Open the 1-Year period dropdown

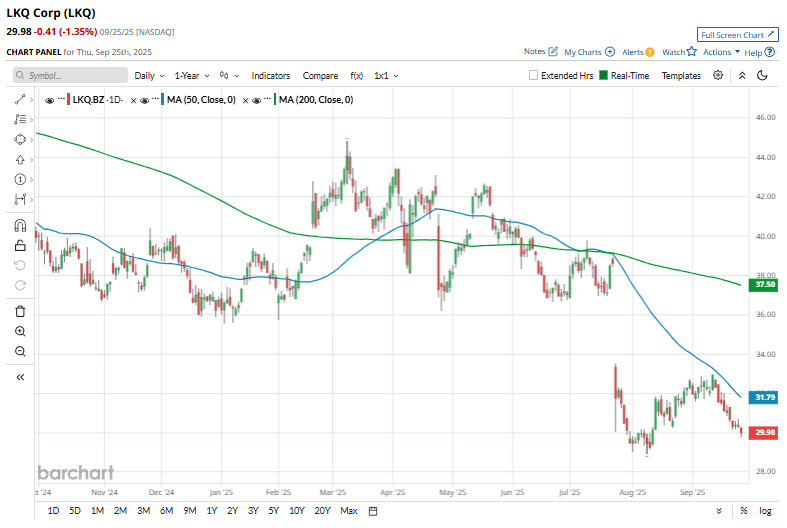(192, 75)
